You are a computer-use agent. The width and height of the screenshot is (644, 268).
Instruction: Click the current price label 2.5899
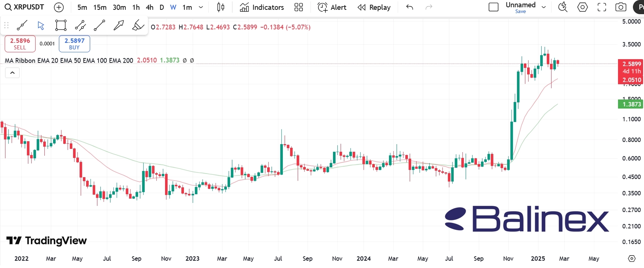pyautogui.click(x=631, y=64)
